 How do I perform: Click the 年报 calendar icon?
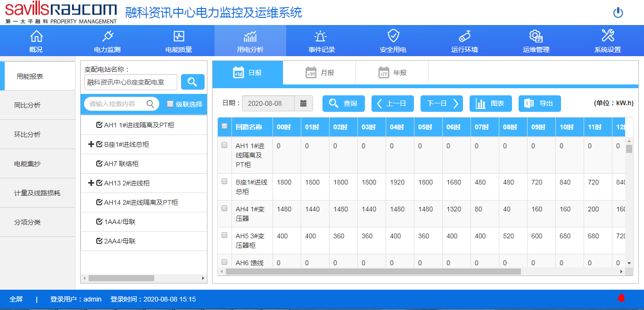384,73
